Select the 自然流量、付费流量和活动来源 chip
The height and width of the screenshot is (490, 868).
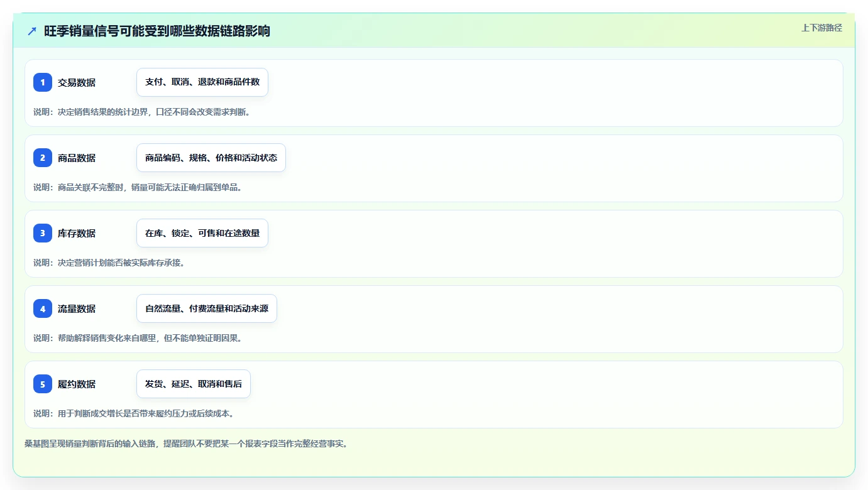[207, 308]
